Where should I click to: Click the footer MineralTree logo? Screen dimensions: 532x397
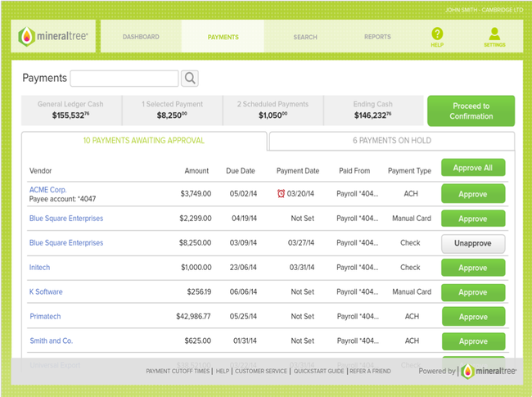pos(489,371)
